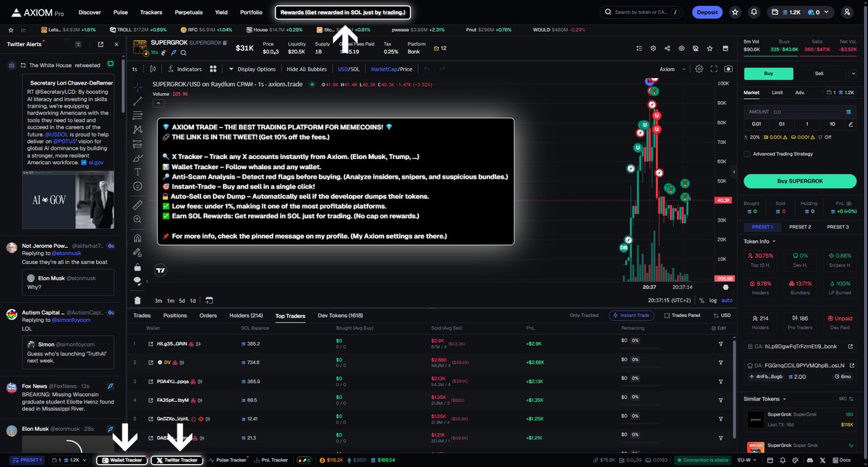
Task: Open the Twitter Alerts chat bubble icon
Action: 111,65
